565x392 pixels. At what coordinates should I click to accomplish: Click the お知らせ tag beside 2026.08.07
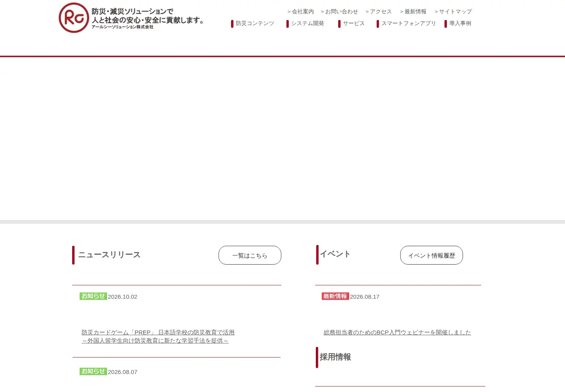[93, 372]
